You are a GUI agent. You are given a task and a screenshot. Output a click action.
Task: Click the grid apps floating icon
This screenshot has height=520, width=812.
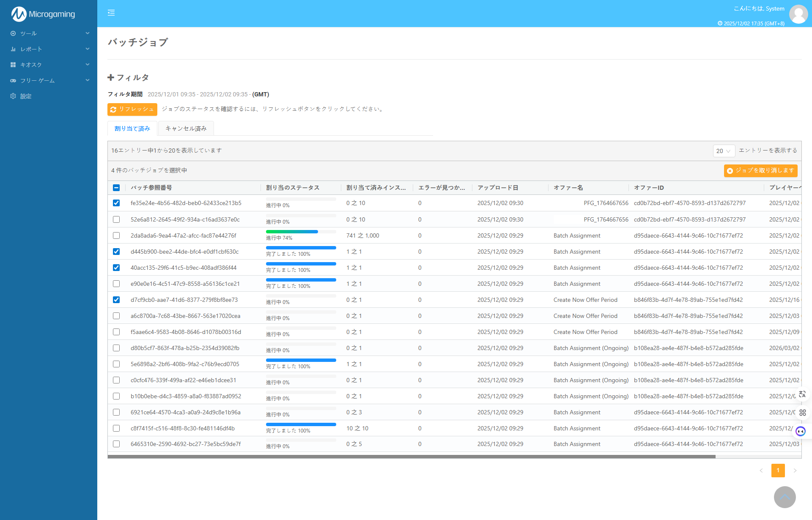[x=802, y=413]
